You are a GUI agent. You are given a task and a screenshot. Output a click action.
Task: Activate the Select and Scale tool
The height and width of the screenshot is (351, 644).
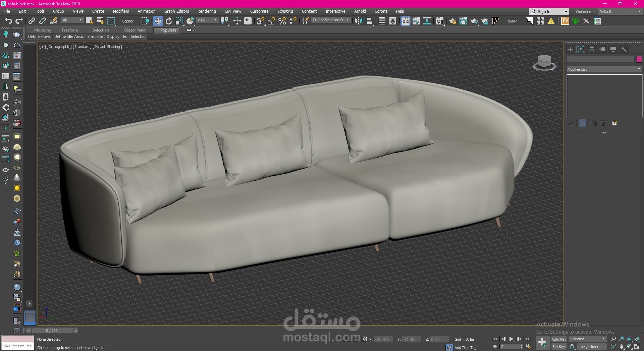(179, 21)
